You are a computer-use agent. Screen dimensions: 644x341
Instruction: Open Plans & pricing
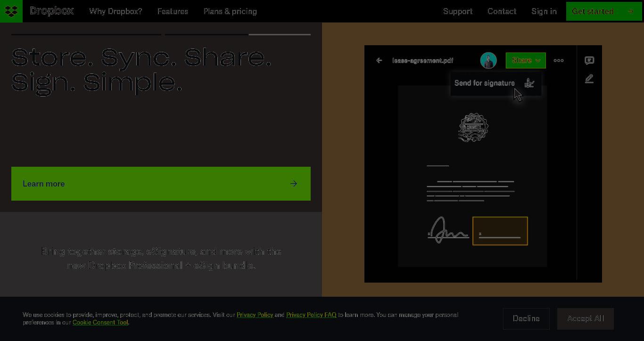(x=230, y=11)
